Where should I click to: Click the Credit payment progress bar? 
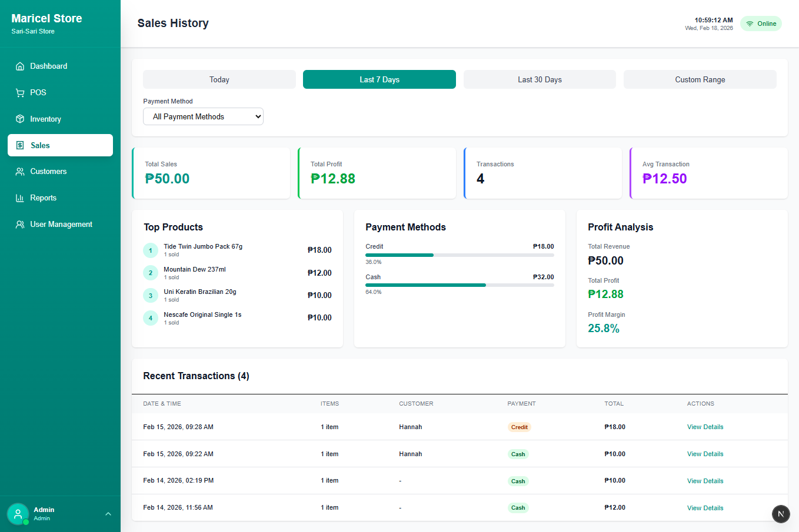pos(460,255)
